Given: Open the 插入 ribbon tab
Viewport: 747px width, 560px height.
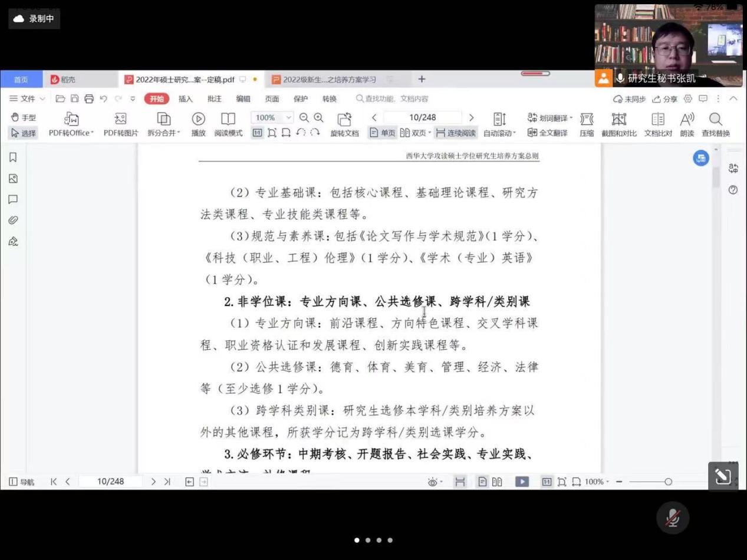Looking at the screenshot, I should coord(185,98).
